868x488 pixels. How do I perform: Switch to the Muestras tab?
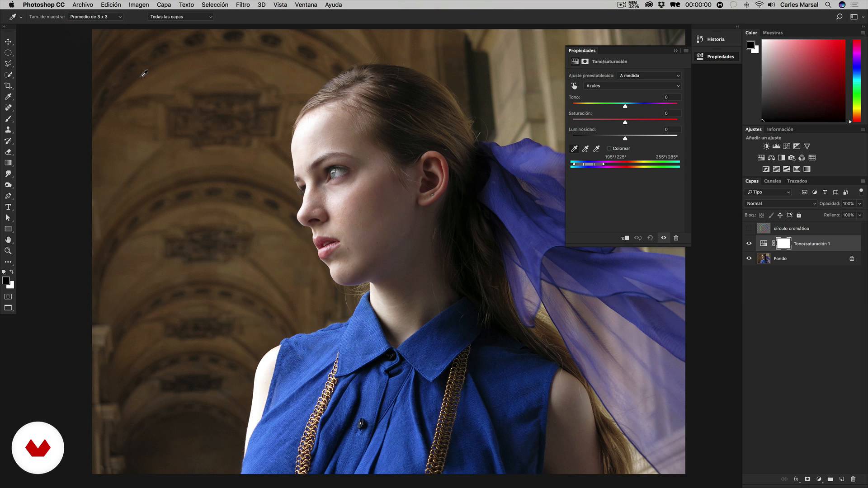773,33
